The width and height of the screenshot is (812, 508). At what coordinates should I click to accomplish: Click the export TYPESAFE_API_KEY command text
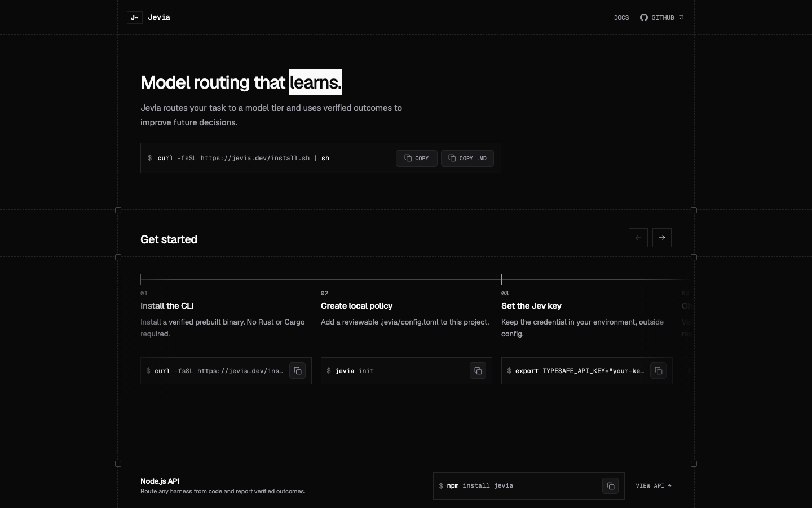580,371
